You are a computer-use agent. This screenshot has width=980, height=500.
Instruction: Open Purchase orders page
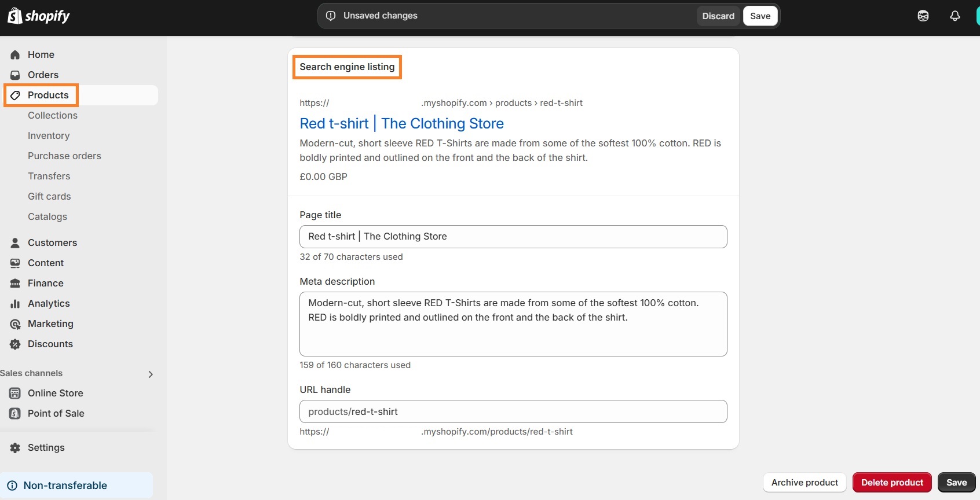[64, 156]
